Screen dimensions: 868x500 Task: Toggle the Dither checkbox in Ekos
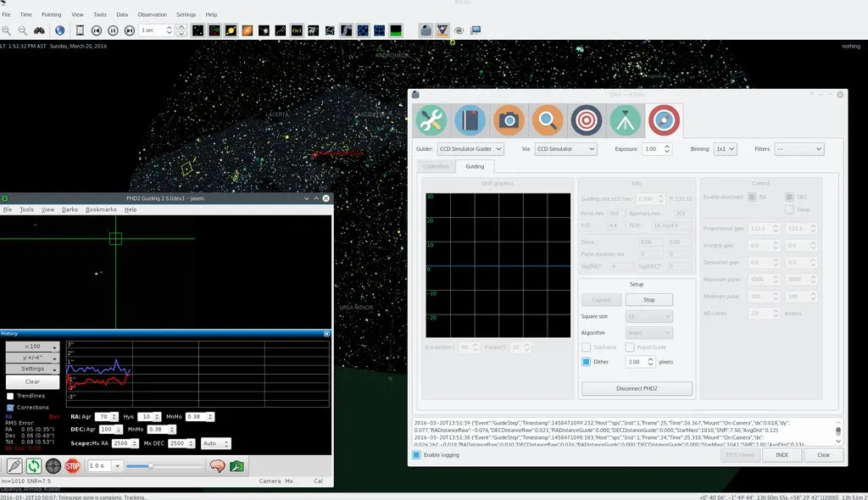586,362
